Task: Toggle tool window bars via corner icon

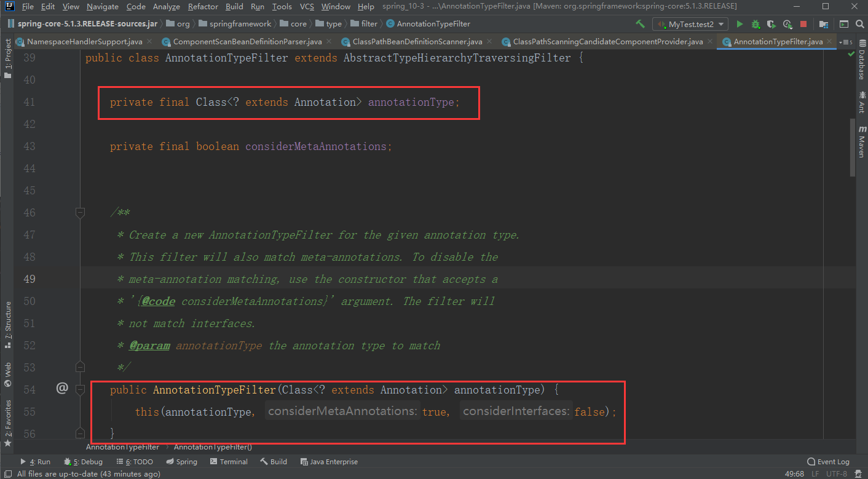Action: click(x=7, y=474)
